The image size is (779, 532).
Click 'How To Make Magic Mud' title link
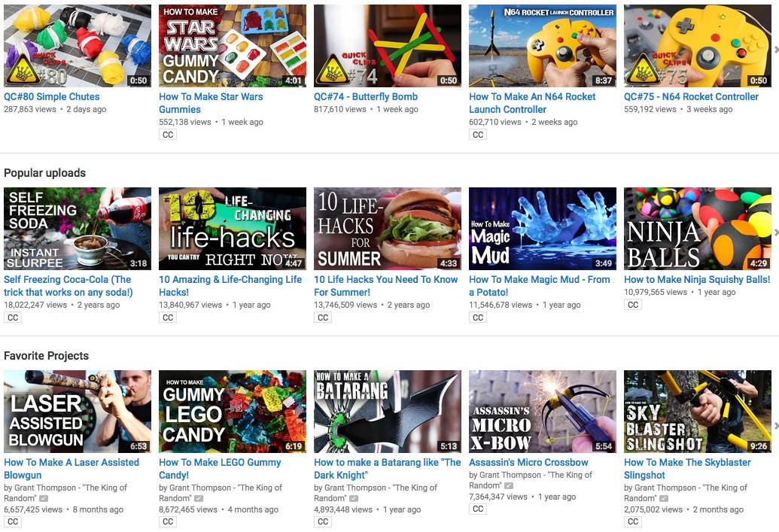click(x=540, y=286)
